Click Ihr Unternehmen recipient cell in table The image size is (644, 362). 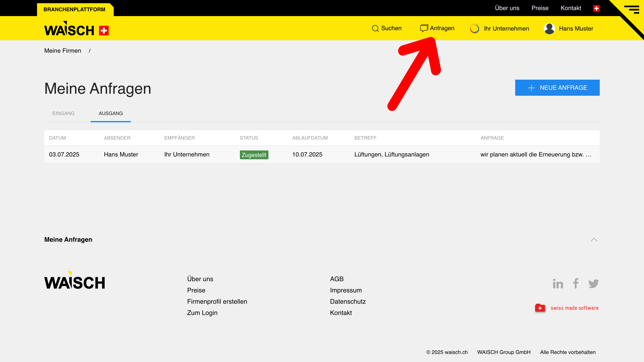187,154
